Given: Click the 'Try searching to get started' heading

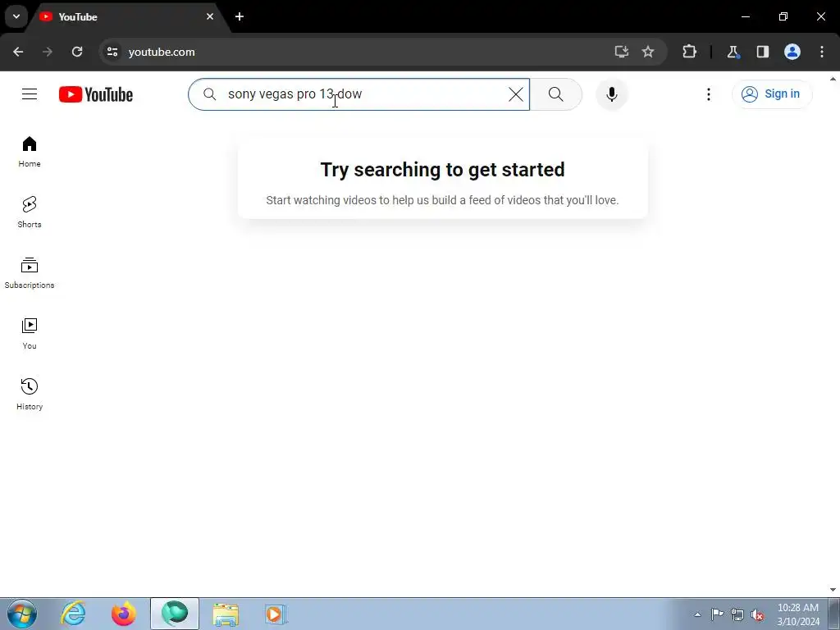Looking at the screenshot, I should pos(442,169).
